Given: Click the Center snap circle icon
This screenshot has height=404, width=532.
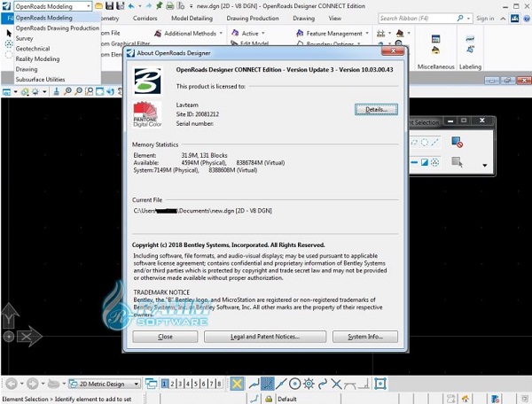Looking at the screenshot, I should click(295, 384).
